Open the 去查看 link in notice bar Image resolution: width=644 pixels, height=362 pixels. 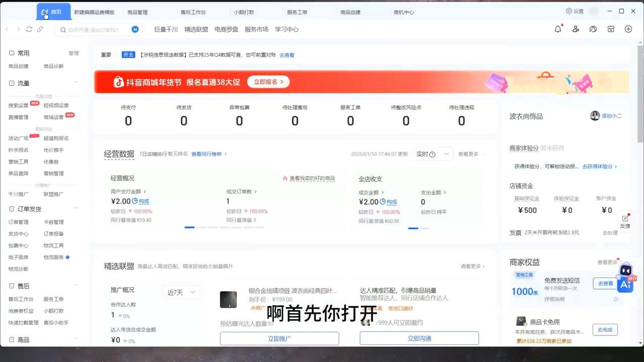[287, 55]
